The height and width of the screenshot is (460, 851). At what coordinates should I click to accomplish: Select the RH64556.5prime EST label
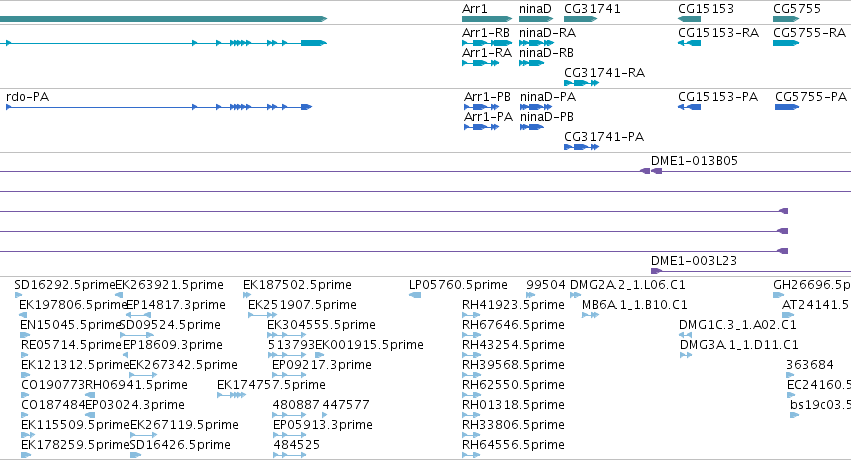click(513, 445)
